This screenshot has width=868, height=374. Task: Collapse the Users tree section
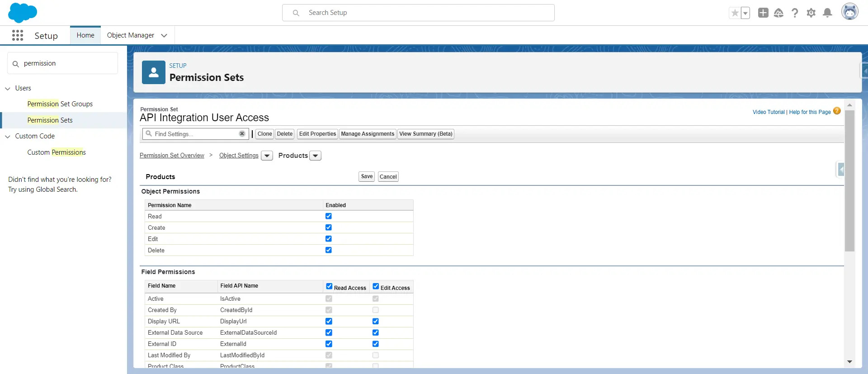point(8,89)
